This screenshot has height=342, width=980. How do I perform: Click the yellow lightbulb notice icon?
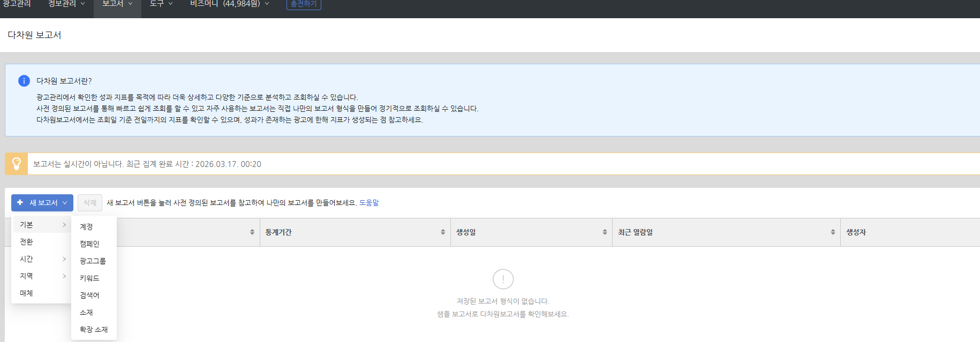click(17, 164)
